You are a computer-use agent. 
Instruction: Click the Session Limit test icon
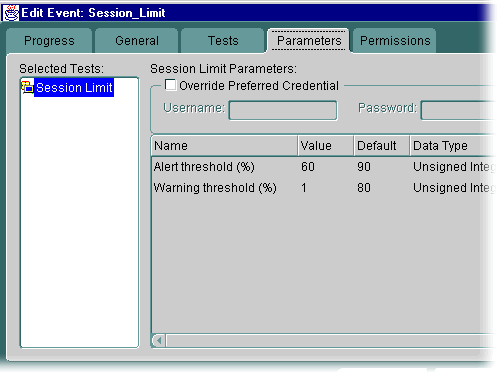point(27,87)
